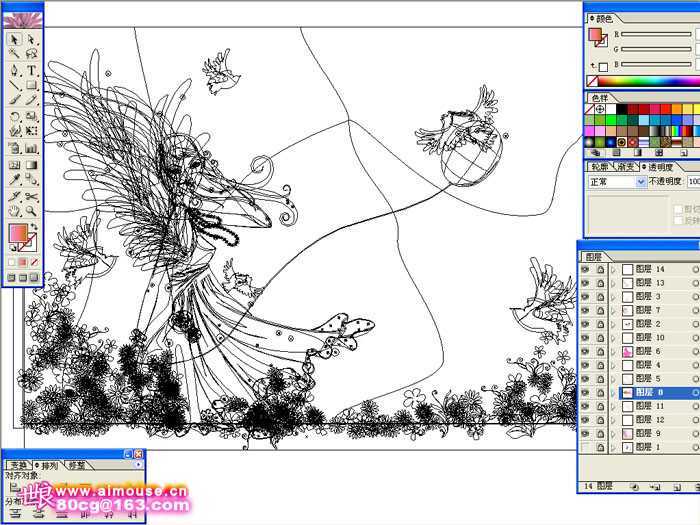700x525 pixels.
Task: Click the 图层 layers panel tab
Action: click(x=594, y=257)
